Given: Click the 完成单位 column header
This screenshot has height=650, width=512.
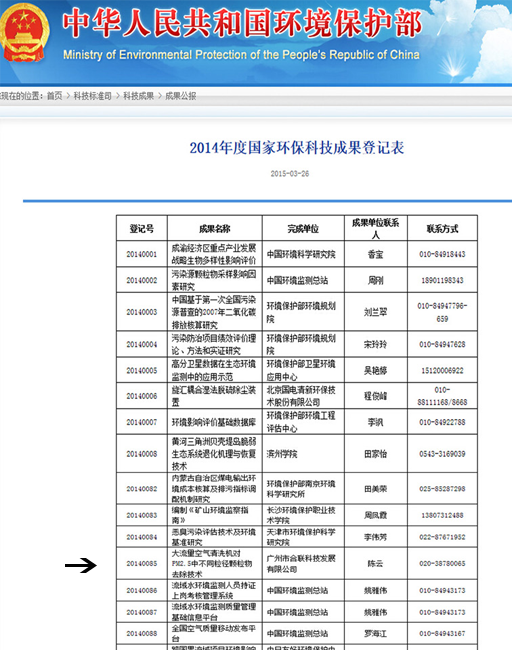Looking at the screenshot, I should [303, 228].
